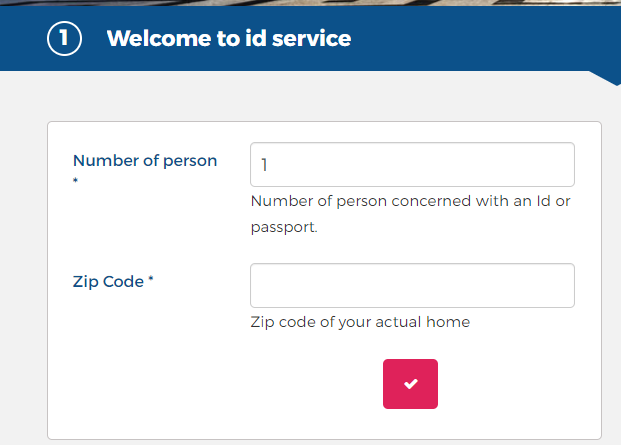621x445 pixels.
Task: Click the gray background beneath the blue banner
Action: point(310,97)
